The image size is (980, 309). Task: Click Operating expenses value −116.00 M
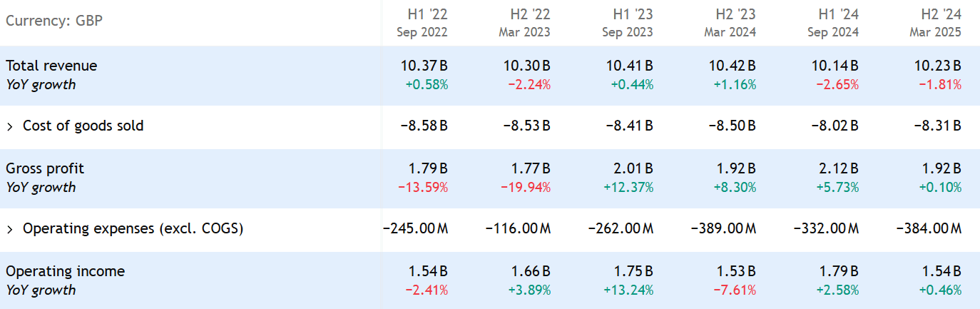tap(518, 229)
